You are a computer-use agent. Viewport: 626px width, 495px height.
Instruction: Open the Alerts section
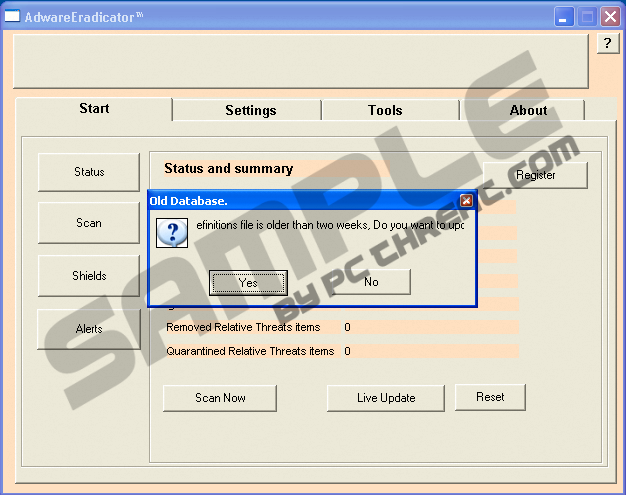pos(89,329)
